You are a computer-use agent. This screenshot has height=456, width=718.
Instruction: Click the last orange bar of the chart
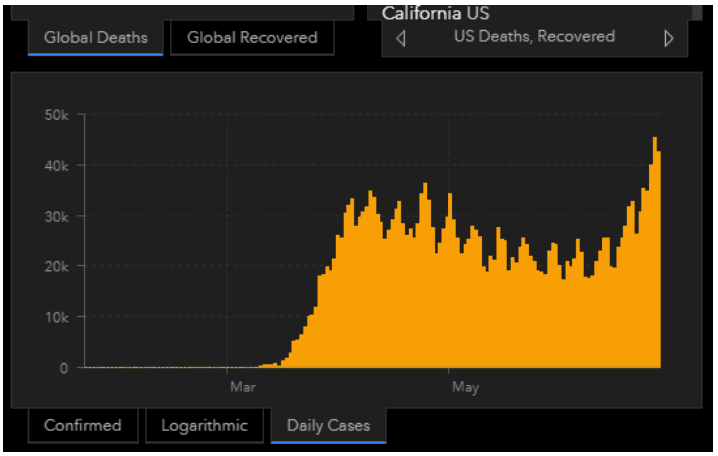[x=659, y=259]
